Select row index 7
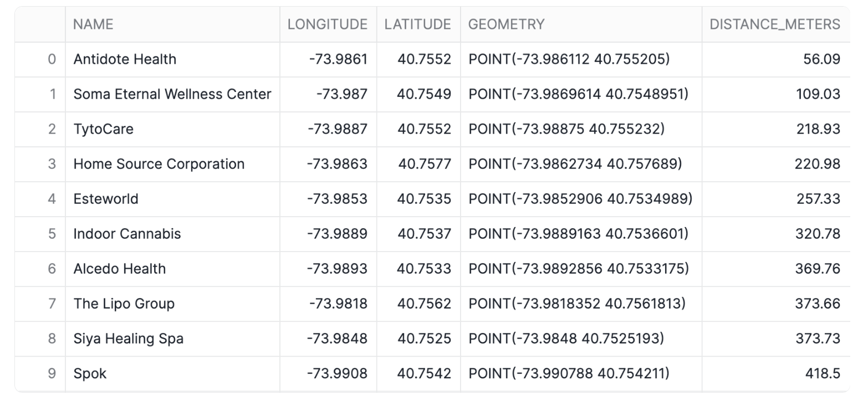Screen dimensions: 868x400 coord(52,304)
